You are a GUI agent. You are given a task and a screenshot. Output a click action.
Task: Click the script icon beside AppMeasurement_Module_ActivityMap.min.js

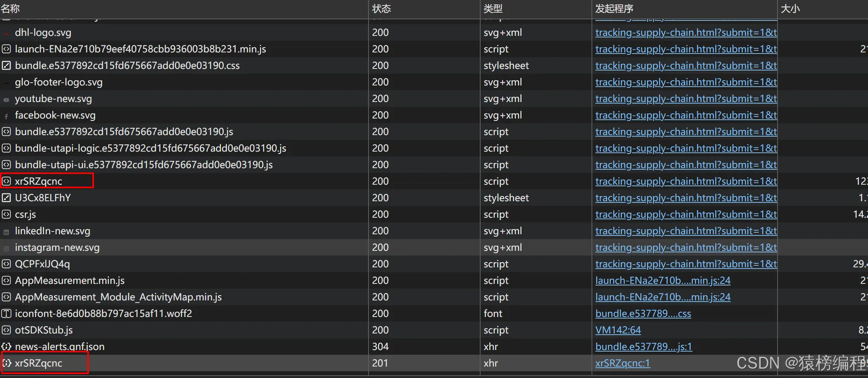click(x=6, y=297)
